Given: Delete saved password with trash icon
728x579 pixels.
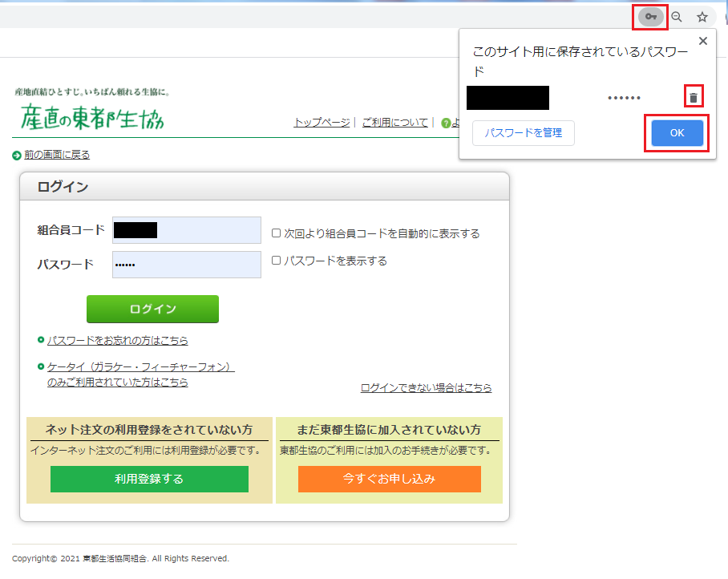Looking at the screenshot, I should (694, 98).
